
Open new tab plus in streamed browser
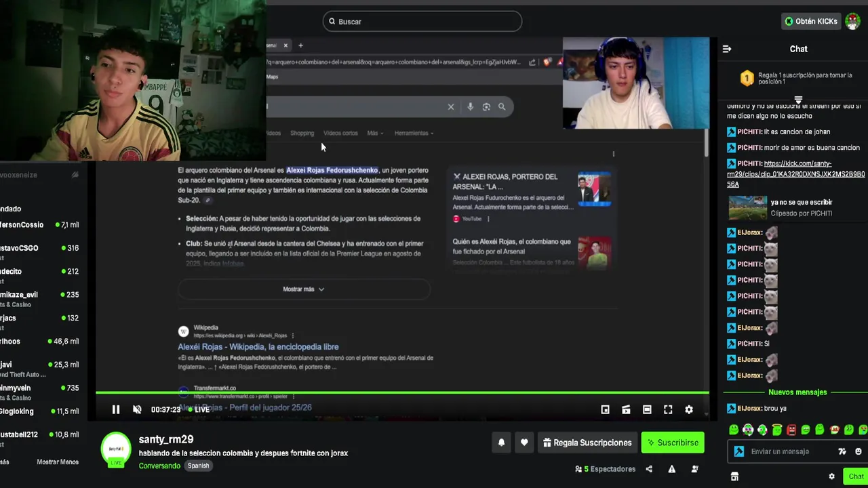[300, 45]
